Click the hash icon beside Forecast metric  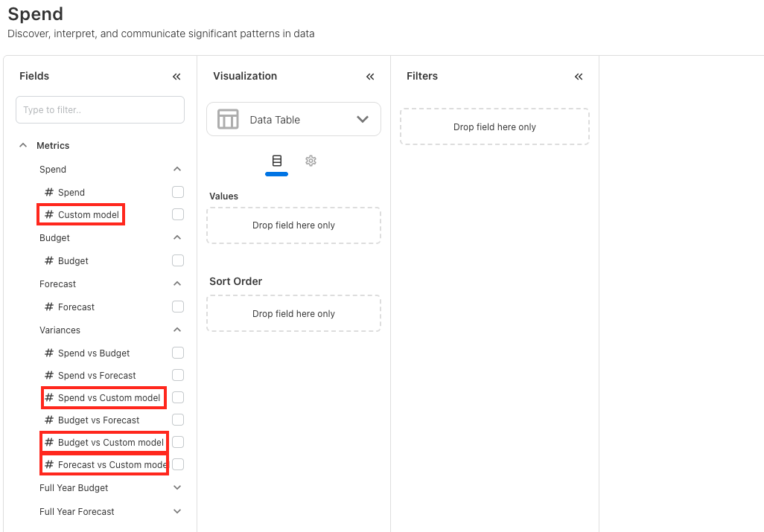49,307
